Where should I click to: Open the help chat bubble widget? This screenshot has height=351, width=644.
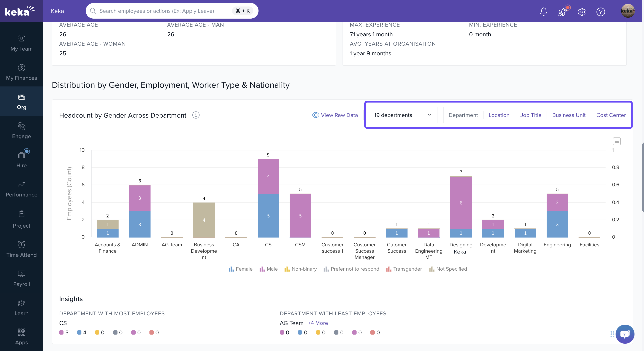pos(625,334)
